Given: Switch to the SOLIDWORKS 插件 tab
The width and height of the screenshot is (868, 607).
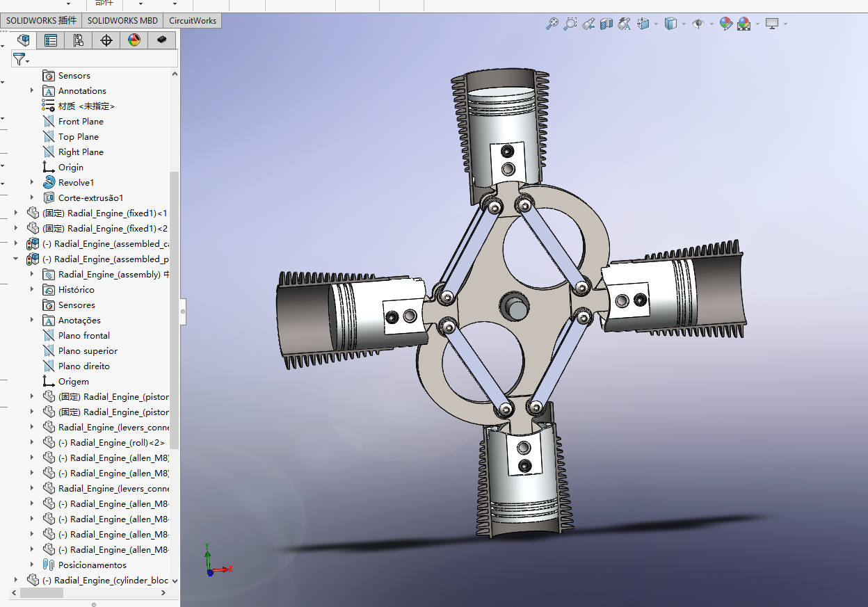Looking at the screenshot, I should (41, 20).
